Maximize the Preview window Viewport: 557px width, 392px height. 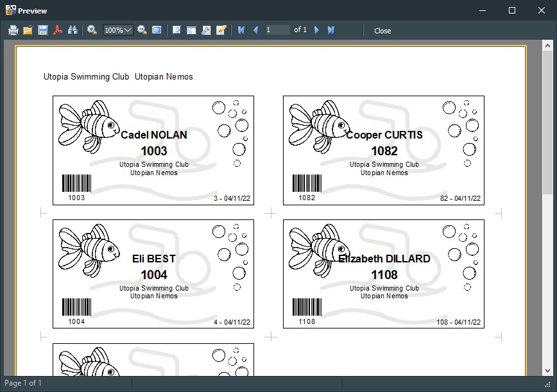[x=512, y=10]
